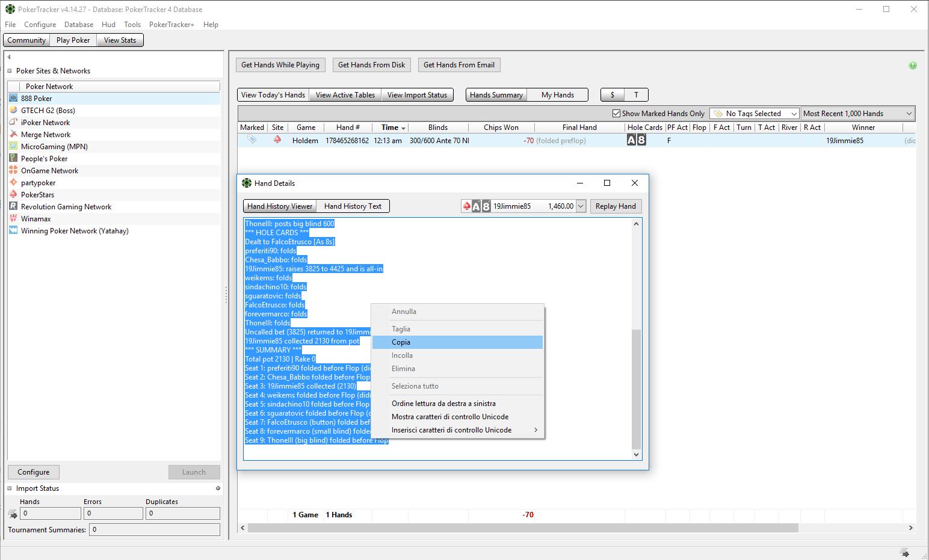Click the GTECH G2 (Boss) network icon
The width and height of the screenshot is (929, 560).
(x=13, y=110)
